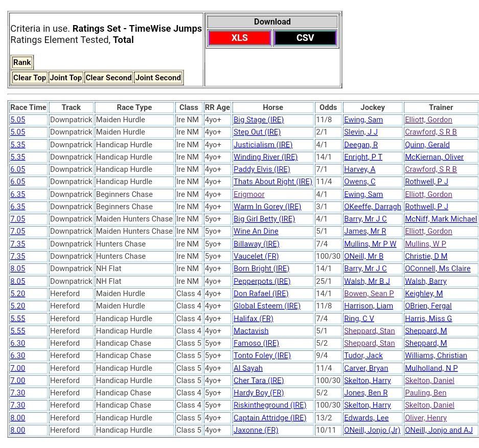This screenshot has height=448, width=479.
Task: Open trainer McNiff, Mark Michael link
Action: coord(440,219)
